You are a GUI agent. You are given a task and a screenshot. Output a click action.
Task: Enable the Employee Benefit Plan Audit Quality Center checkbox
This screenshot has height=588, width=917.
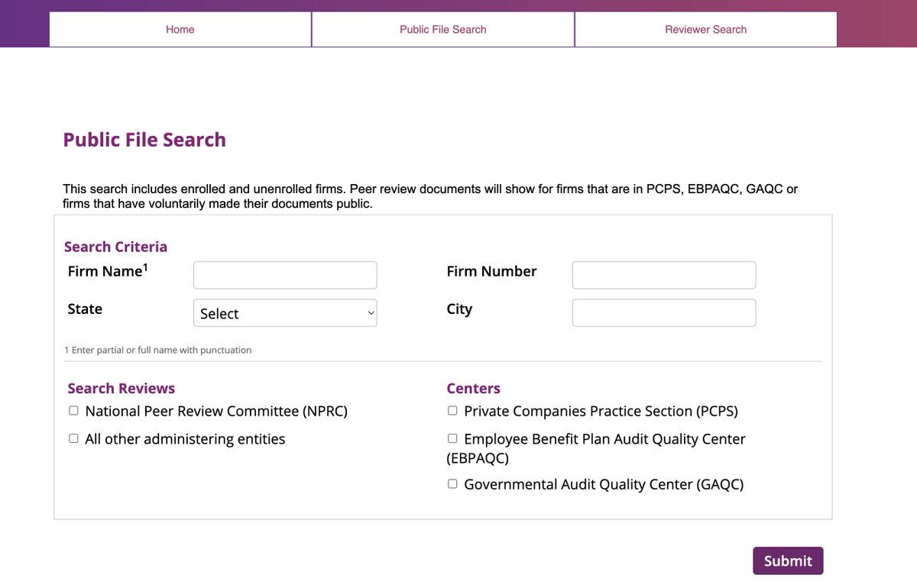pos(452,438)
